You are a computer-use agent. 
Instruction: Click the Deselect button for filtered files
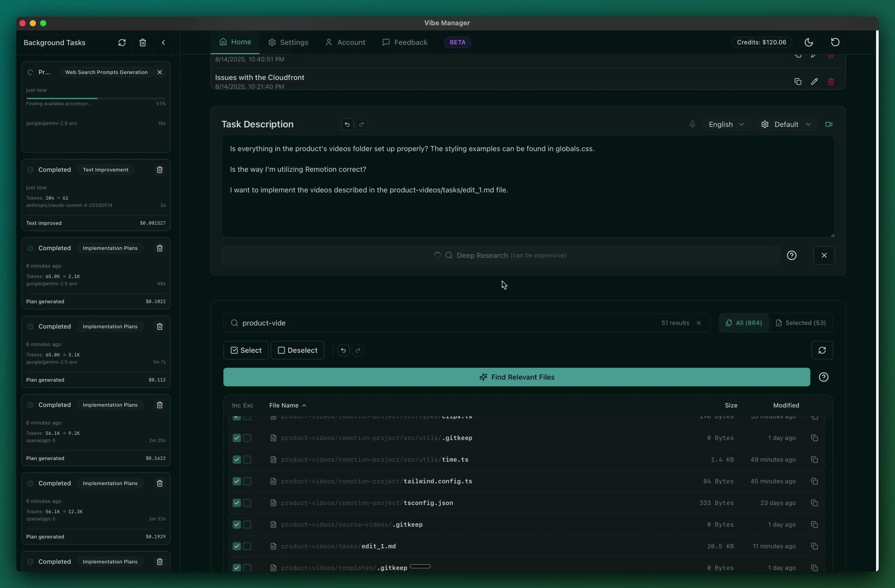[x=297, y=350]
